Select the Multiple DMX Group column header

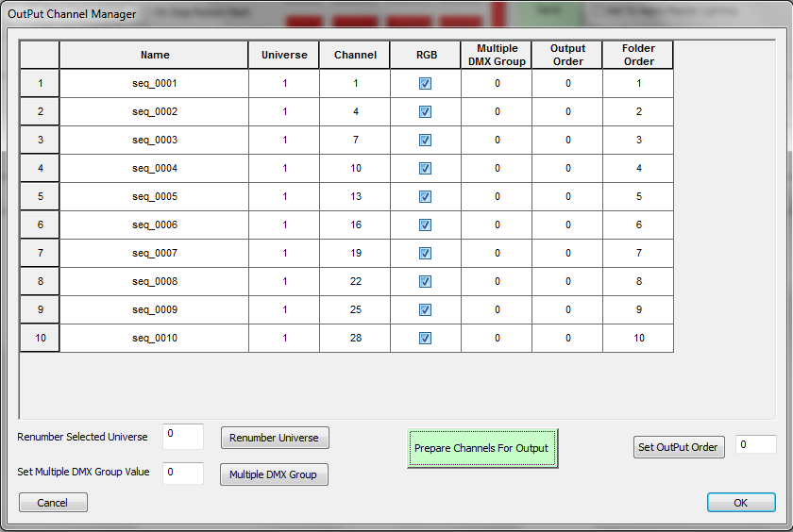(x=497, y=55)
